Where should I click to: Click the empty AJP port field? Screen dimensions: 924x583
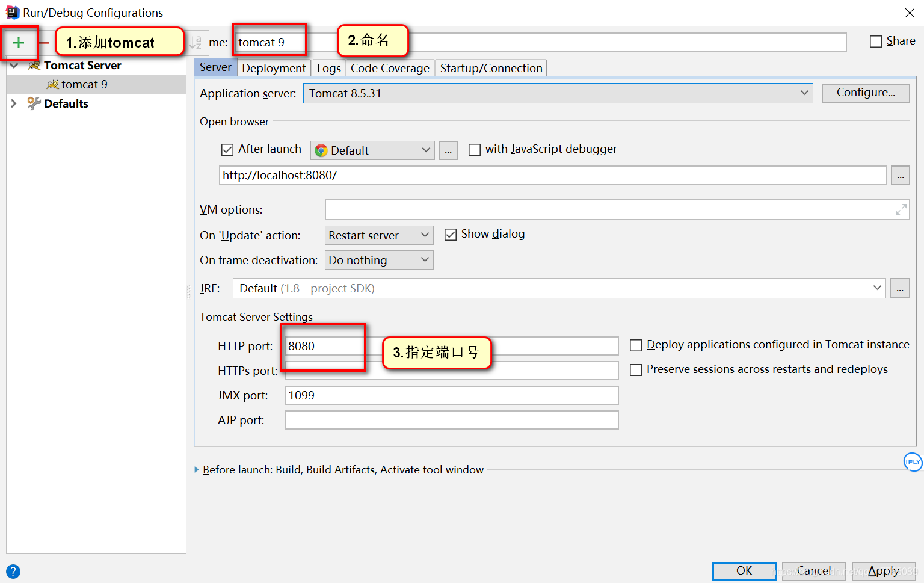pyautogui.click(x=451, y=420)
